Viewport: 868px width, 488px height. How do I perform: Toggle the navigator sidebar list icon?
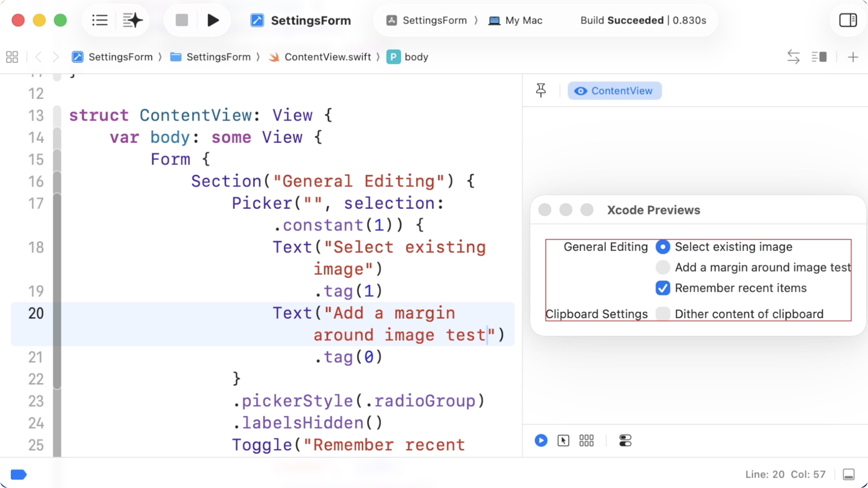[100, 20]
